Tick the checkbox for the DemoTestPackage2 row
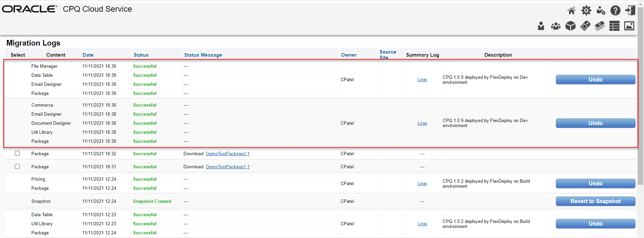Viewport: 644px width, 238px height. click(x=17, y=154)
